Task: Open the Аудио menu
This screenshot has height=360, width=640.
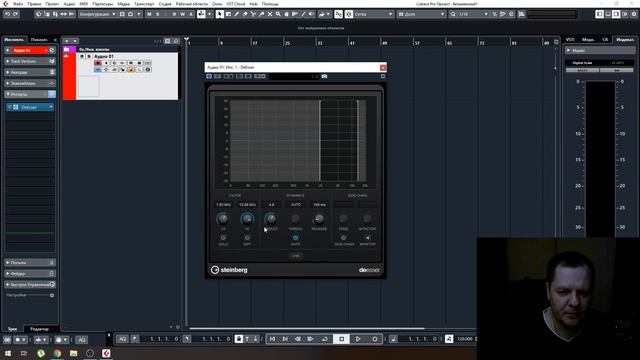Action: click(69, 4)
